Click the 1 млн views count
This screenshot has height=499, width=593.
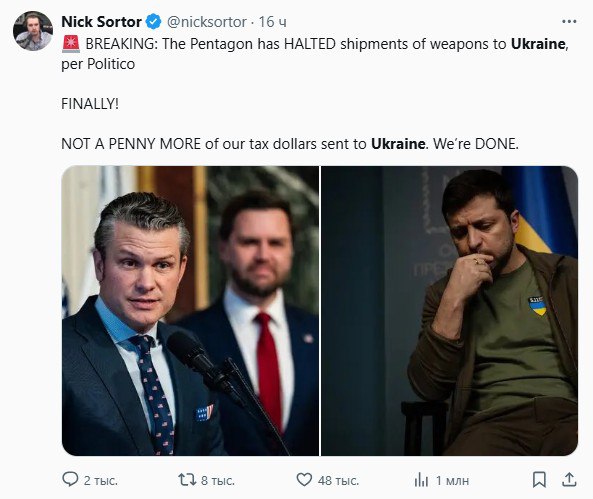pos(452,480)
